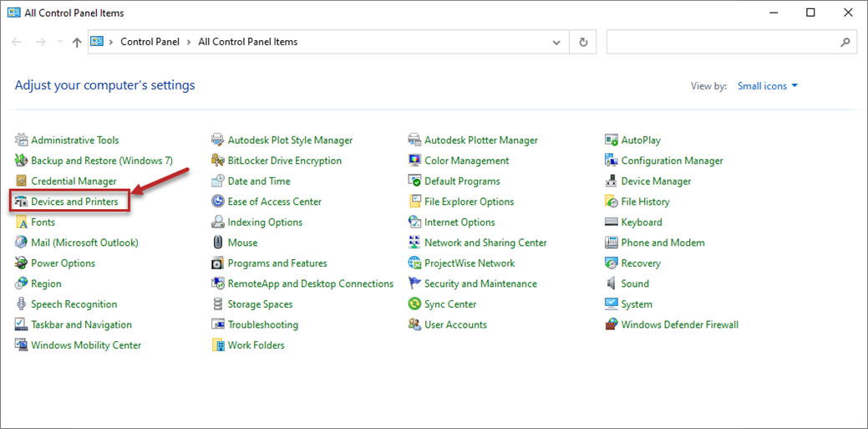The width and height of the screenshot is (868, 429).
Task: Refresh the Control Panel view
Action: [x=583, y=42]
